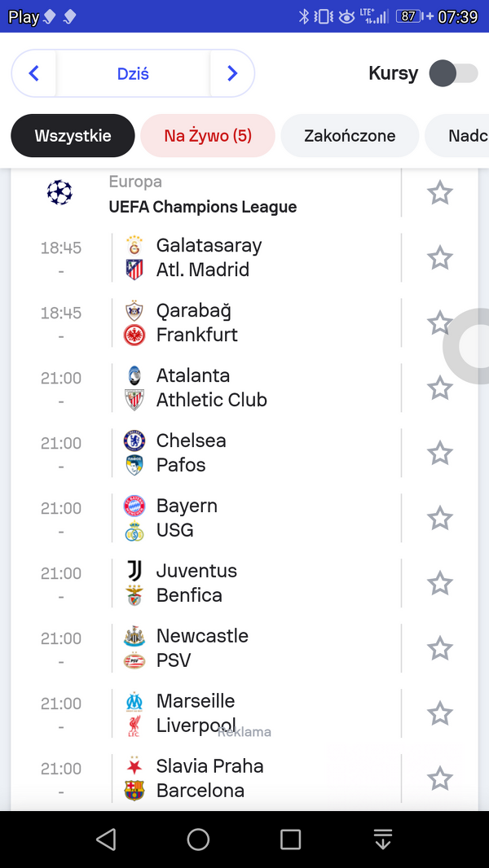Tap the Bayern club crest
The image size is (489, 868).
(134, 506)
